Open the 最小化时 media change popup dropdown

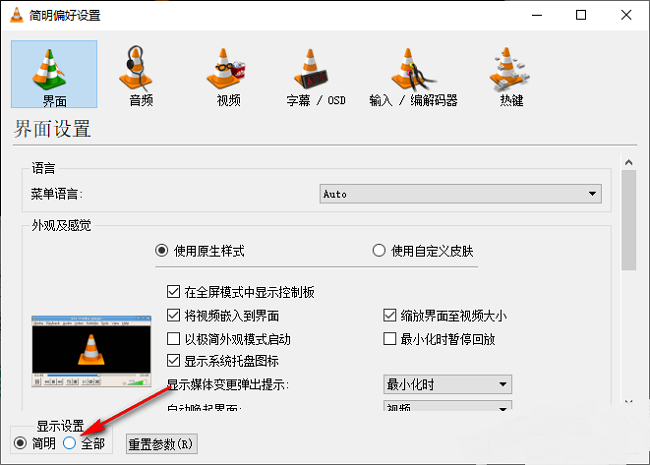click(448, 384)
